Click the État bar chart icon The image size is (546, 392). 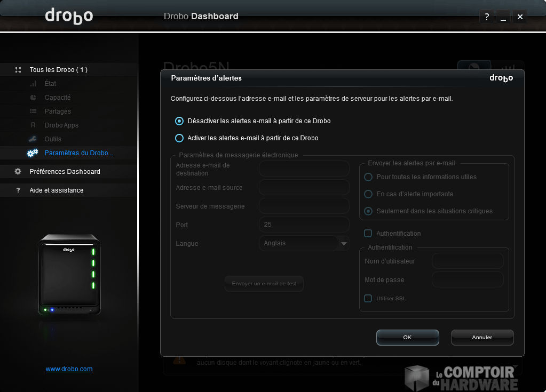click(33, 84)
